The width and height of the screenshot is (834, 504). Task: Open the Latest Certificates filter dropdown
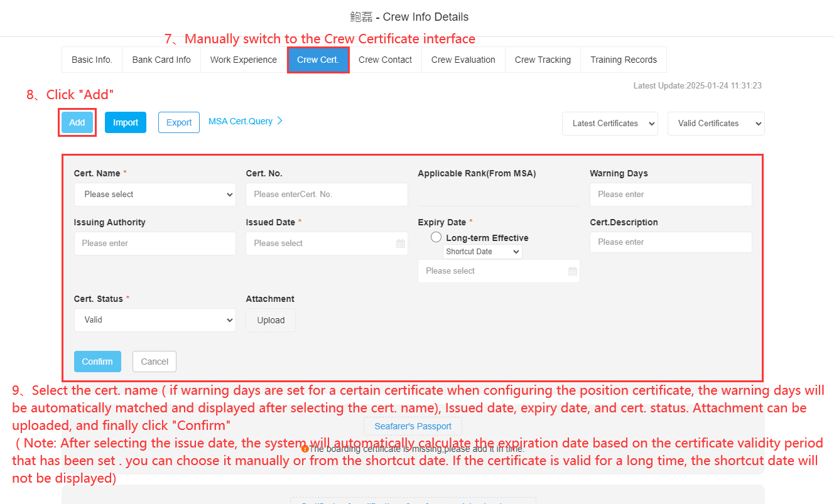click(x=610, y=124)
